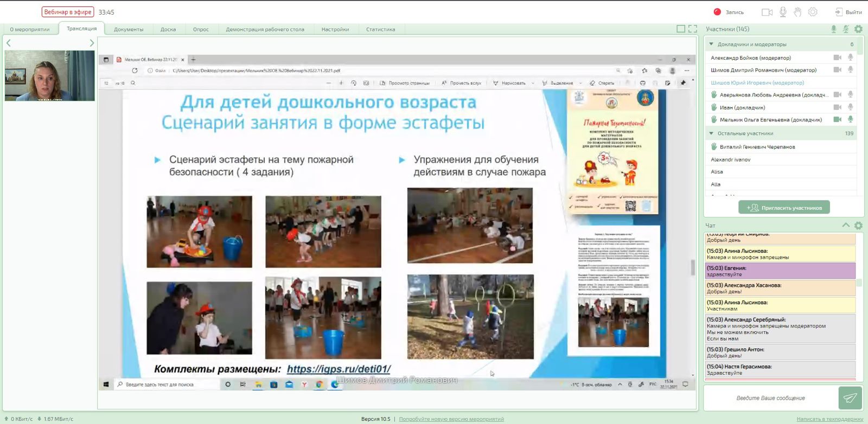The width and height of the screenshot is (868, 424).
Task: Click PDF zoom out minus icon
Action: 328,83
